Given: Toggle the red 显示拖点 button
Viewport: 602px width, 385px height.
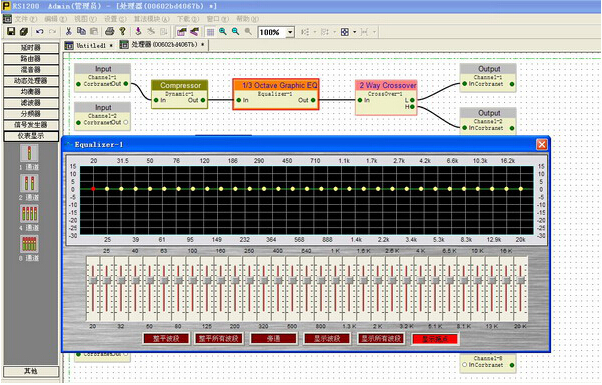Looking at the screenshot, I should (x=435, y=339).
